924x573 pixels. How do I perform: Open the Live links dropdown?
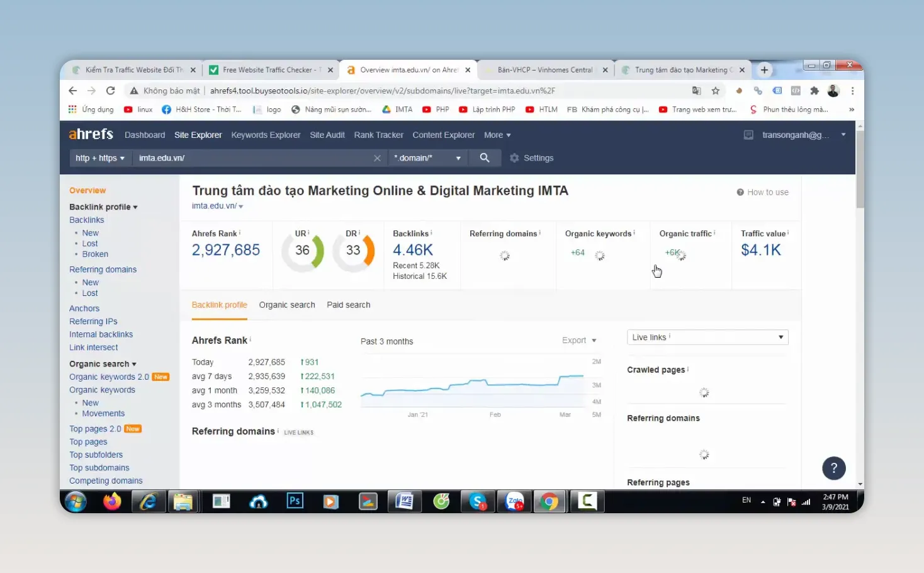click(x=707, y=338)
